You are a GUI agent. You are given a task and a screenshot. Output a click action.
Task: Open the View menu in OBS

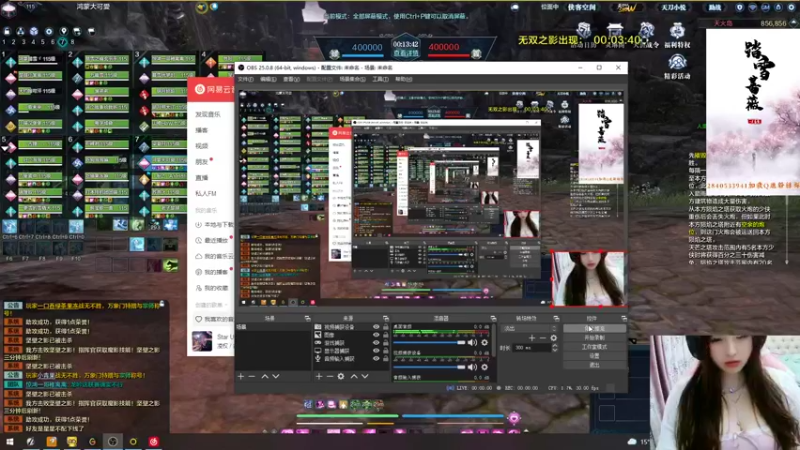click(x=291, y=79)
